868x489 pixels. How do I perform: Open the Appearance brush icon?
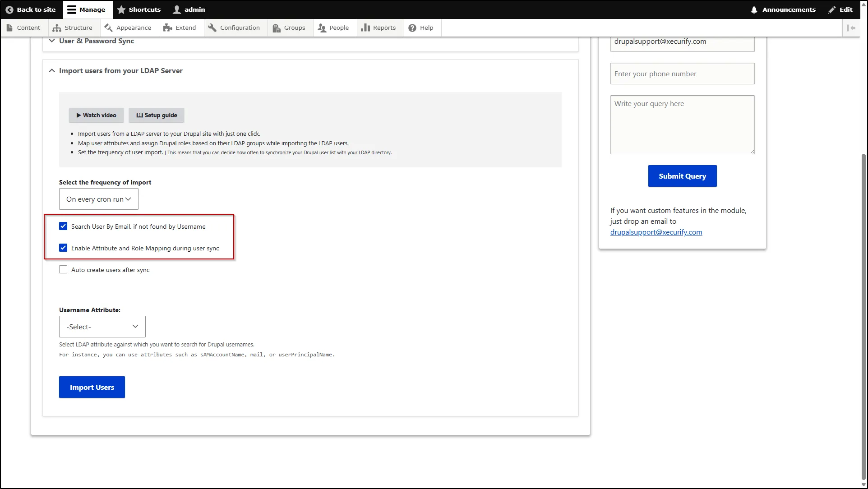pos(108,28)
